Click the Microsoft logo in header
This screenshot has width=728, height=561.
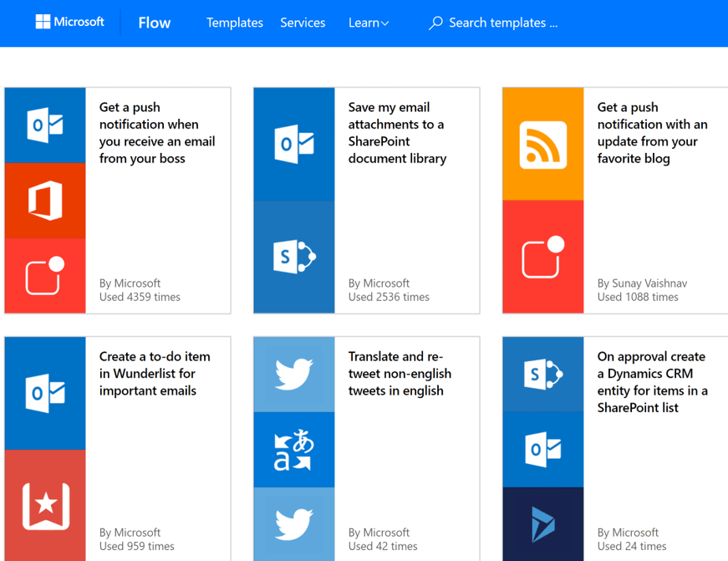(x=69, y=22)
